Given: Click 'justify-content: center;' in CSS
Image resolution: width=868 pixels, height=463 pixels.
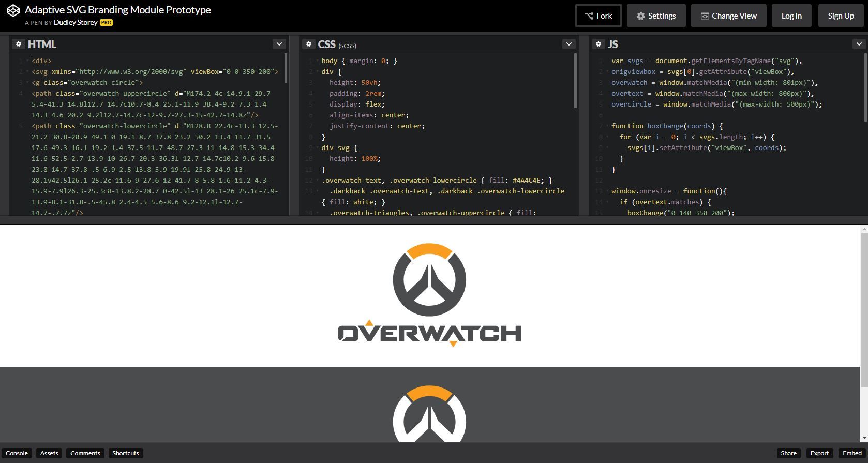Looking at the screenshot, I should 377,126.
